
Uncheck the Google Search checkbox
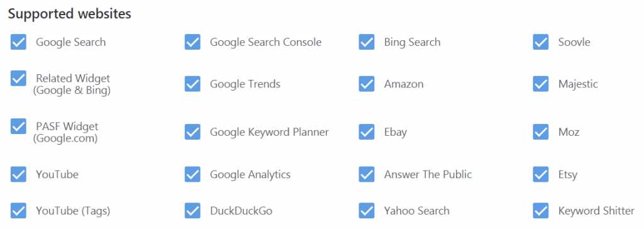click(18, 42)
